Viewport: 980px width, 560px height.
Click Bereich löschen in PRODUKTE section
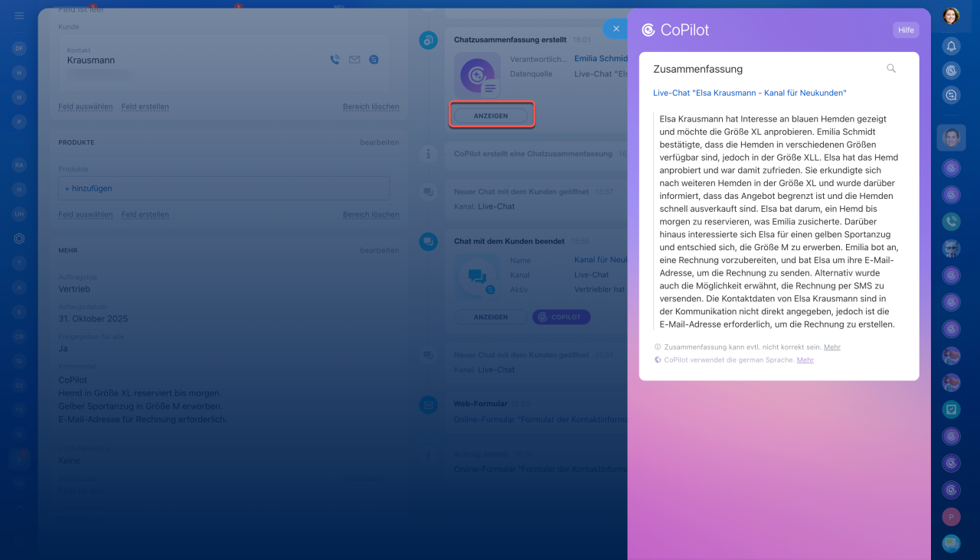tap(371, 215)
